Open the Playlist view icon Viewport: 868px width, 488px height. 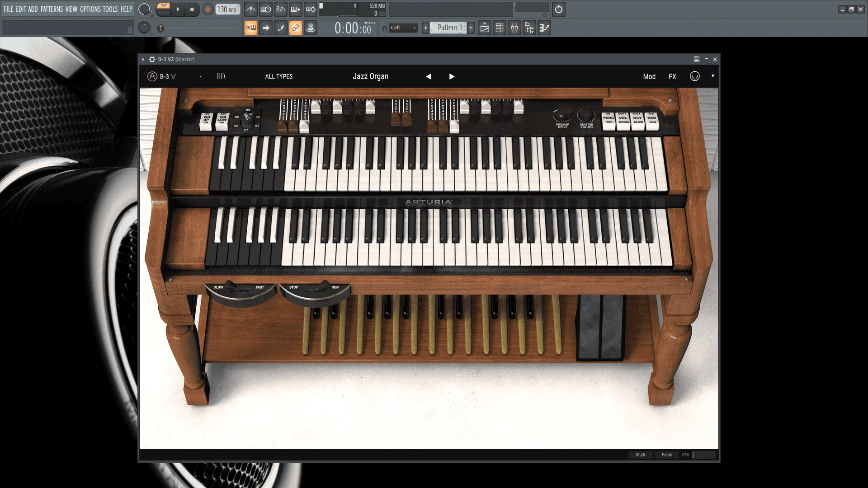point(484,28)
